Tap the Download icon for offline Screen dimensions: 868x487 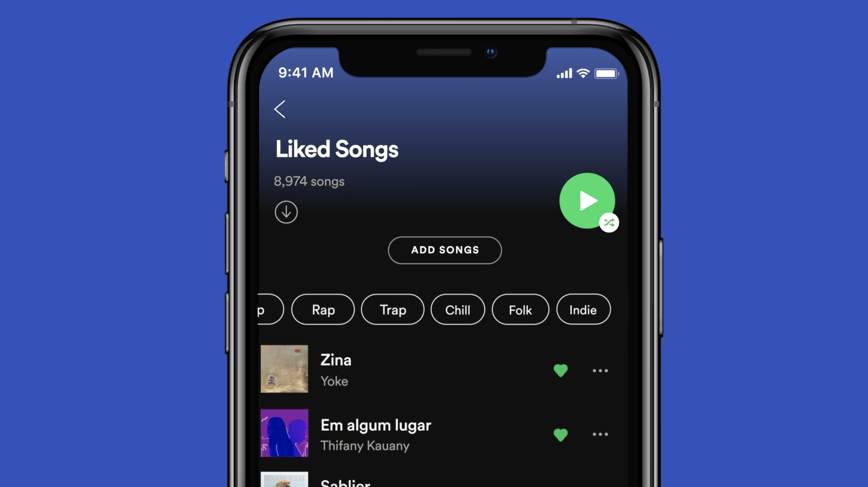pos(287,212)
